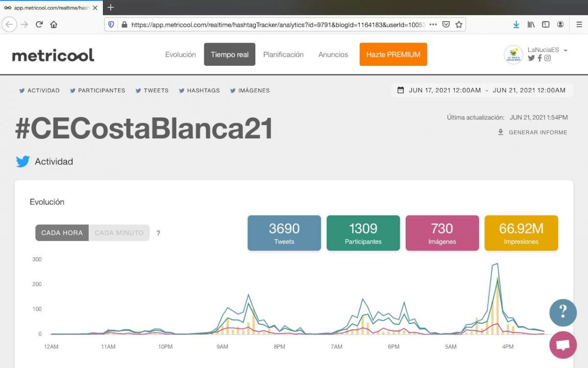Click the Hazte PREMIUM button
This screenshot has height=368, width=588.
(393, 54)
